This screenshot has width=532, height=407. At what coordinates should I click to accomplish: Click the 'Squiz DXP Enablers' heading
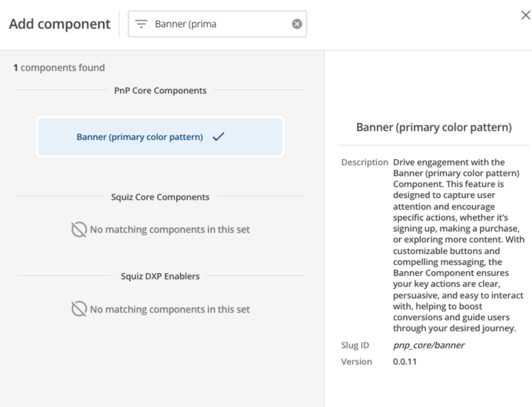click(x=160, y=276)
